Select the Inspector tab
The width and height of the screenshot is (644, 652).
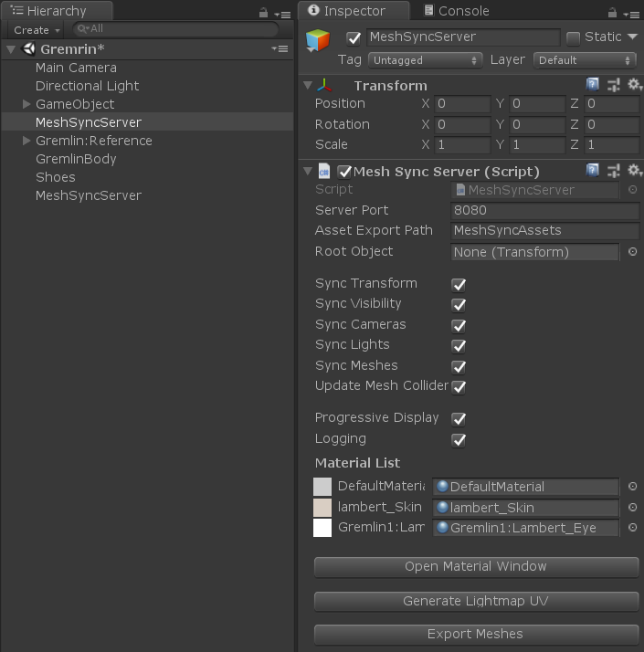click(x=354, y=11)
